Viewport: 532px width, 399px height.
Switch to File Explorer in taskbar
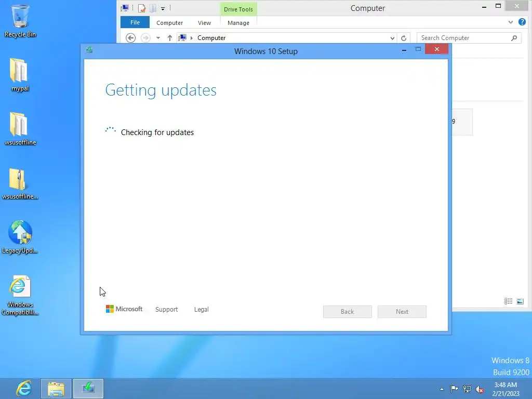[56, 389]
